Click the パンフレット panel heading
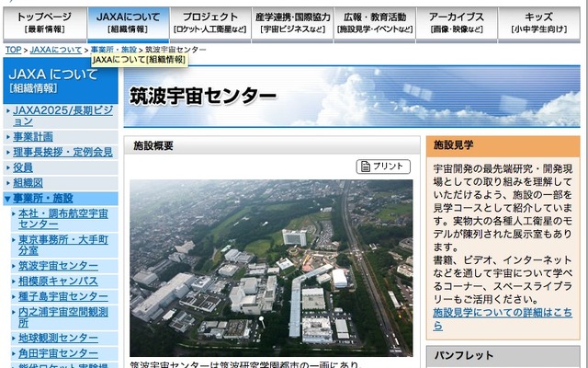 [503, 356]
